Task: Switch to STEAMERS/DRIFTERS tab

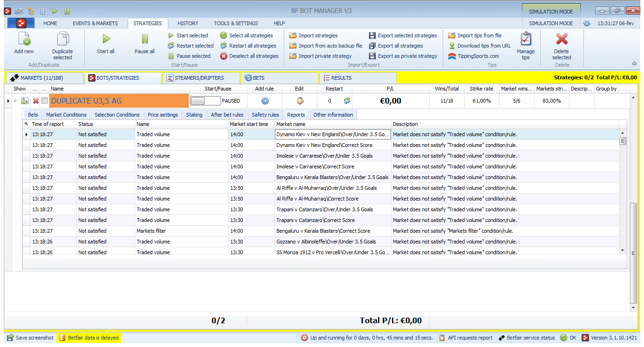Action: [x=201, y=78]
